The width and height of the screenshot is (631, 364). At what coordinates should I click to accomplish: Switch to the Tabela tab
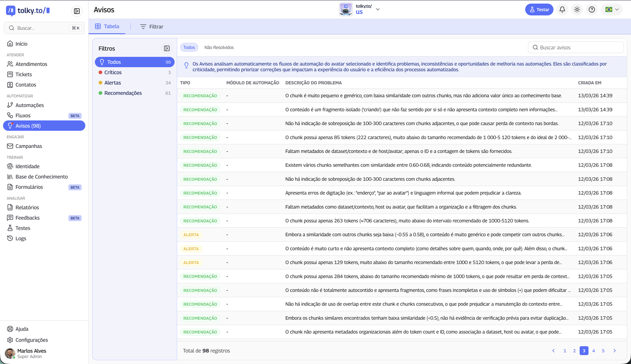tap(107, 27)
